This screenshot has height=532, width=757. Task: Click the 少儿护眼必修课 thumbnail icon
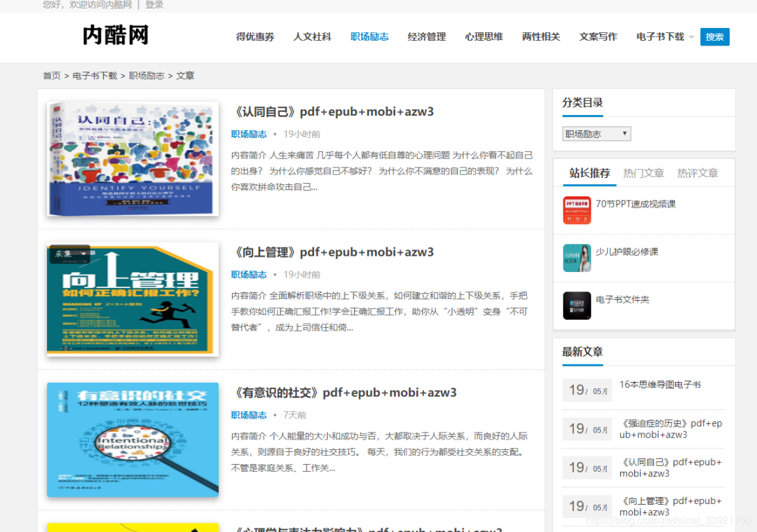[577, 258]
